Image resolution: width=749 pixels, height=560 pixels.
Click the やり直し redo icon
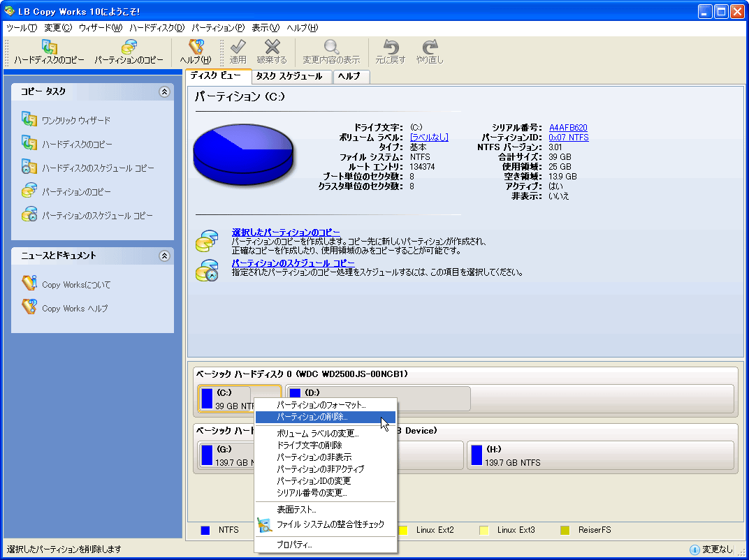(x=430, y=47)
